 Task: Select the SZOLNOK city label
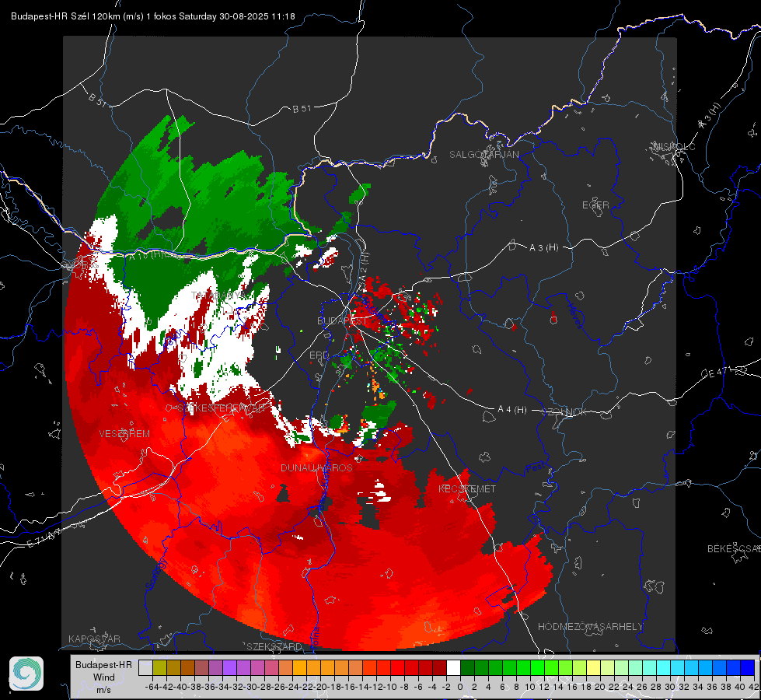tap(564, 412)
